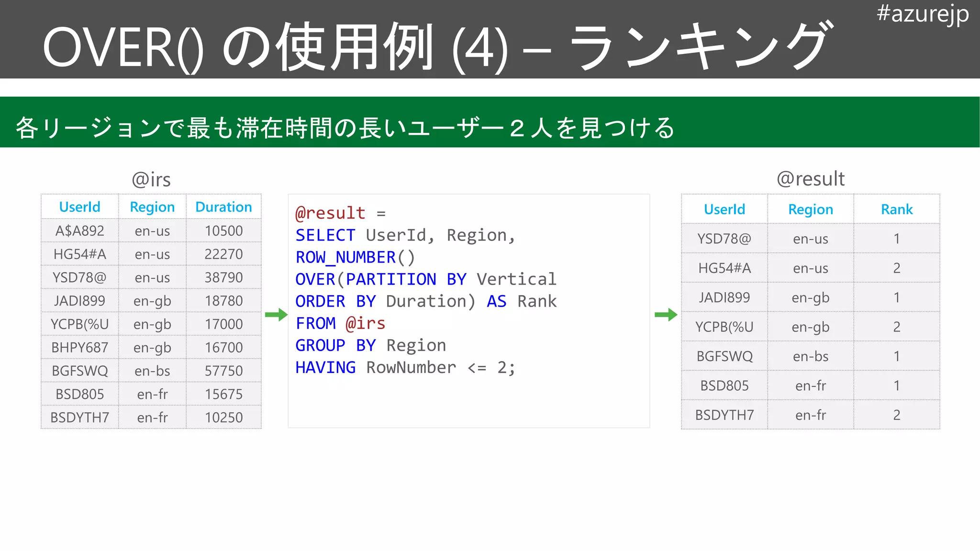
Task: Click the rank value in the BSDYTH7 result row
Action: pos(897,415)
